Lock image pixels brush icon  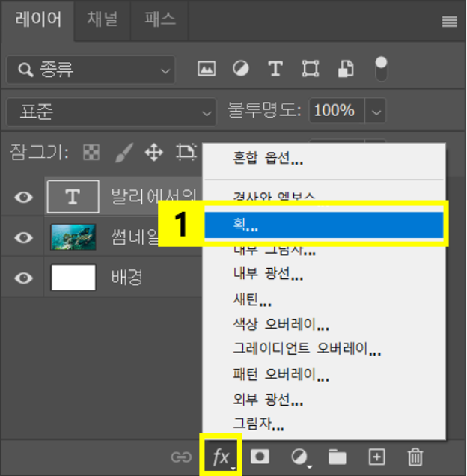pos(124,152)
